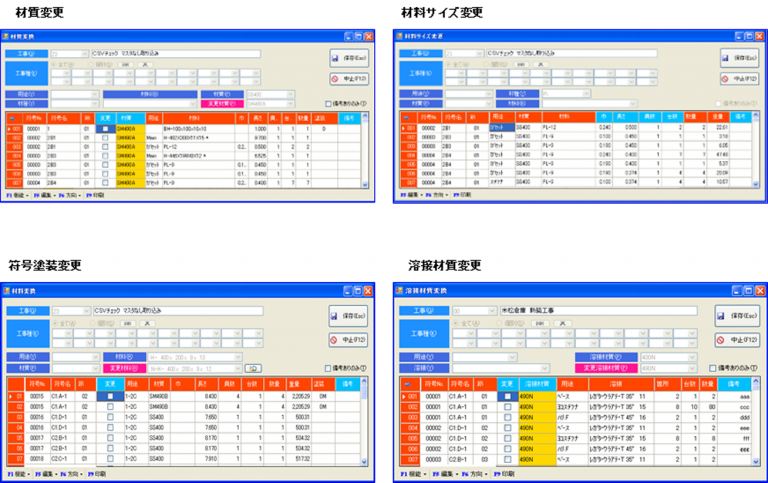This screenshot has height=483, width=768.
Task: Open 溶接材質 400N dropdown in 溶接材質変更 window
Action: point(692,358)
